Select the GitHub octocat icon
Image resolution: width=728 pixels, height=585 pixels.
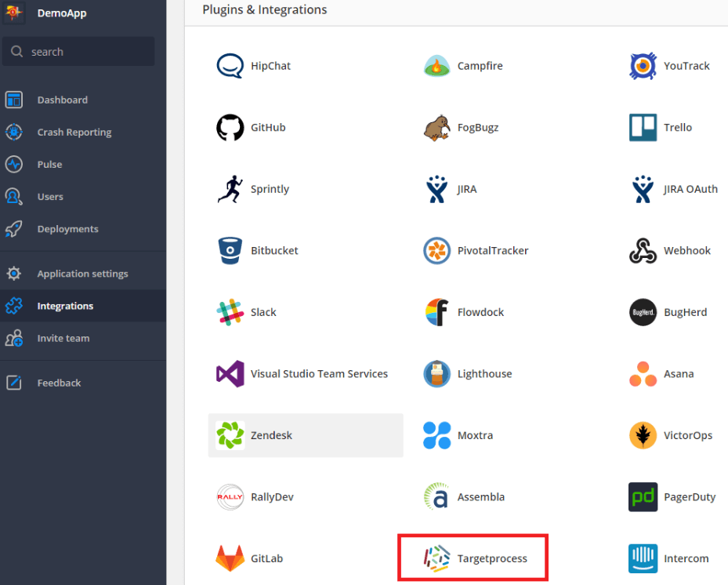click(x=230, y=128)
